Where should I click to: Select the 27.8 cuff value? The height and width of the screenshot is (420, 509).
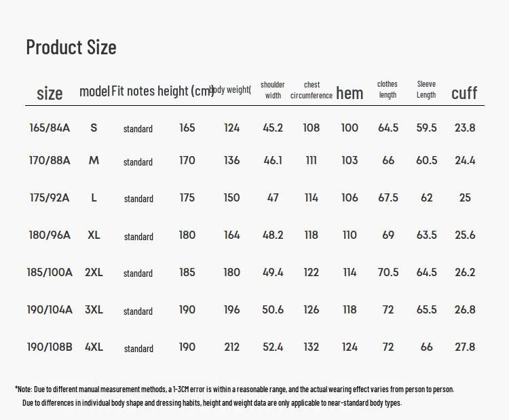click(x=465, y=347)
